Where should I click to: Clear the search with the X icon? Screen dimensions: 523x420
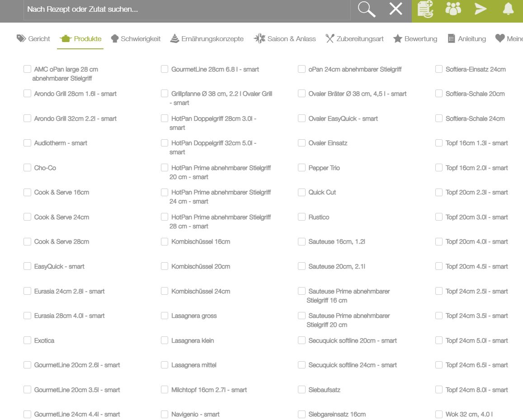pyautogui.click(x=396, y=9)
